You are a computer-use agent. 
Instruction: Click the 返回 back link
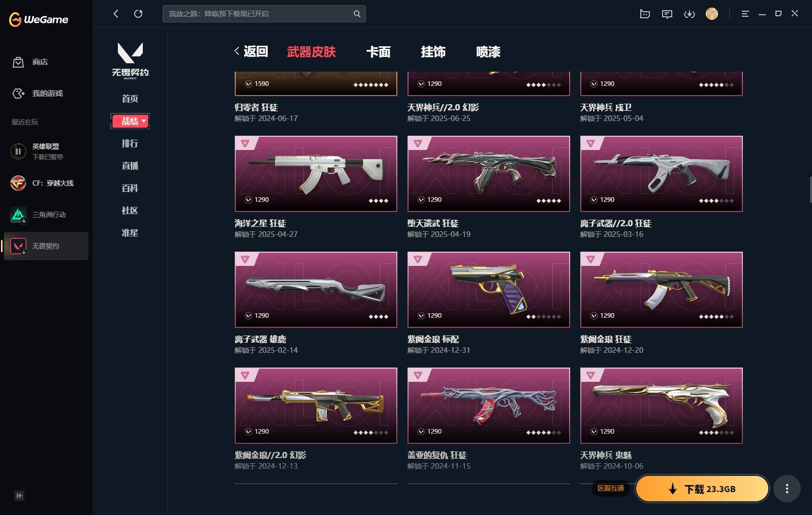251,51
